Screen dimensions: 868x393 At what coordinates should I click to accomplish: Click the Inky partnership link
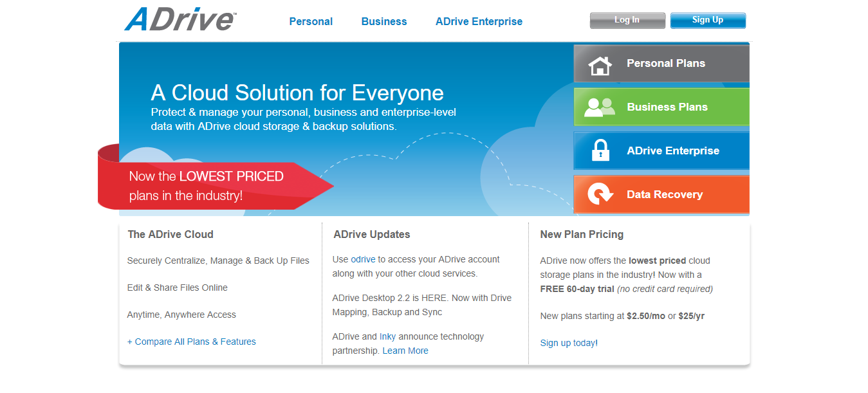(x=387, y=336)
